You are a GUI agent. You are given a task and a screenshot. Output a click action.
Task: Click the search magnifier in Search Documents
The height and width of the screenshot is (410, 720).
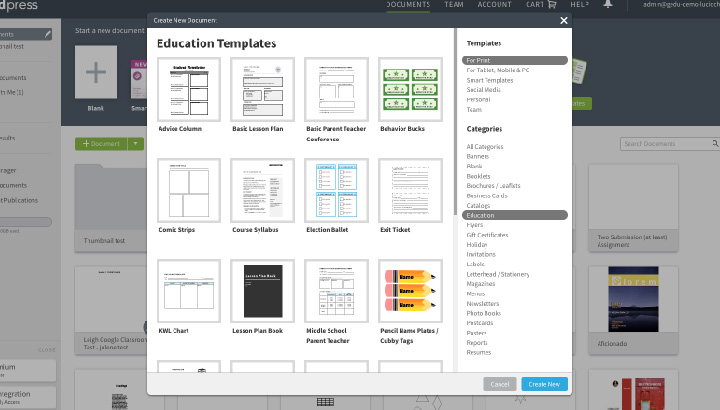pos(715,144)
